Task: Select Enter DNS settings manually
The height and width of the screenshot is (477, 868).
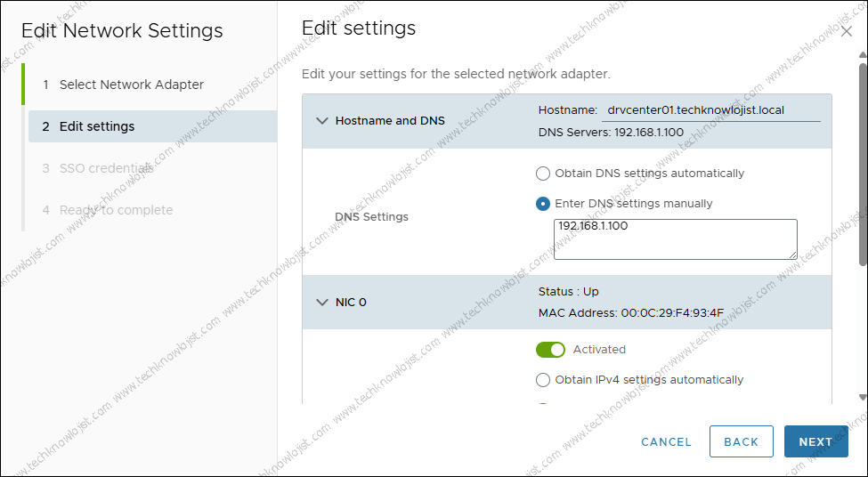Action: point(543,204)
